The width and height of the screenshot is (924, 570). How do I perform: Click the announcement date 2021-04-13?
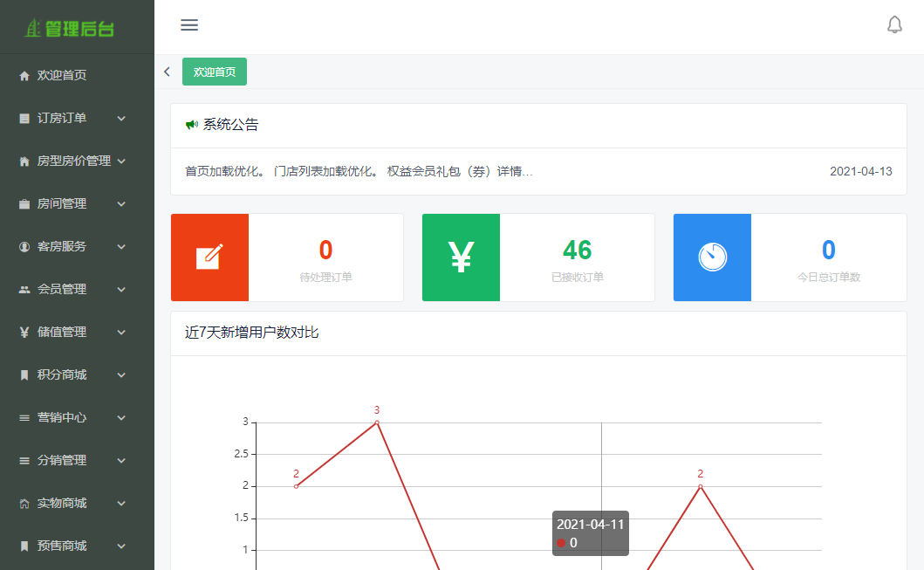click(861, 172)
